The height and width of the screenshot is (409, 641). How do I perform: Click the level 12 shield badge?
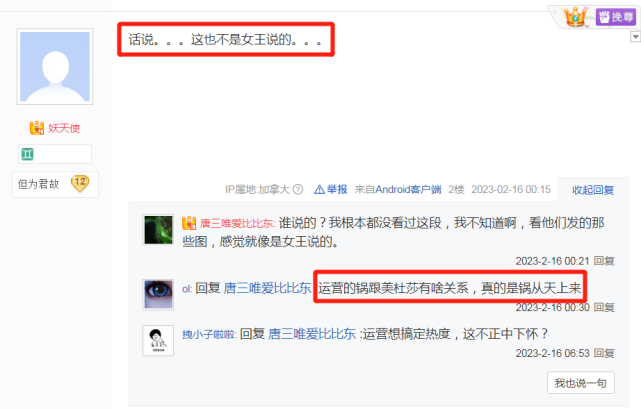click(x=80, y=183)
